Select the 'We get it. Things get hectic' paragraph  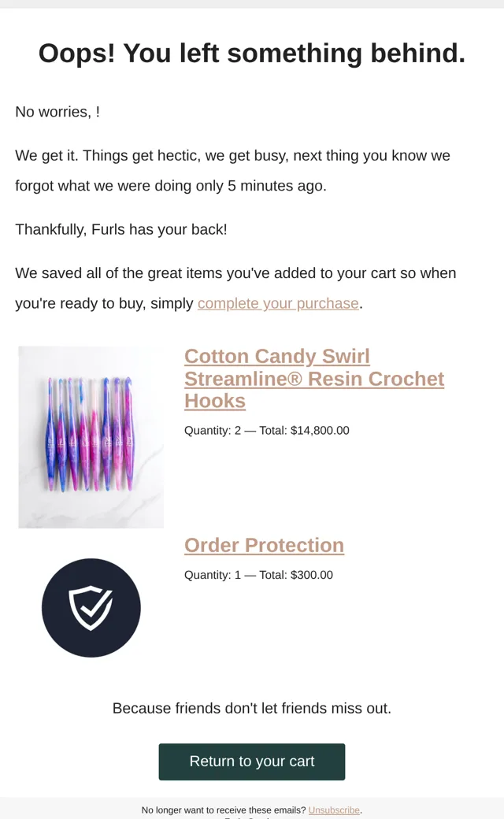pos(232,171)
